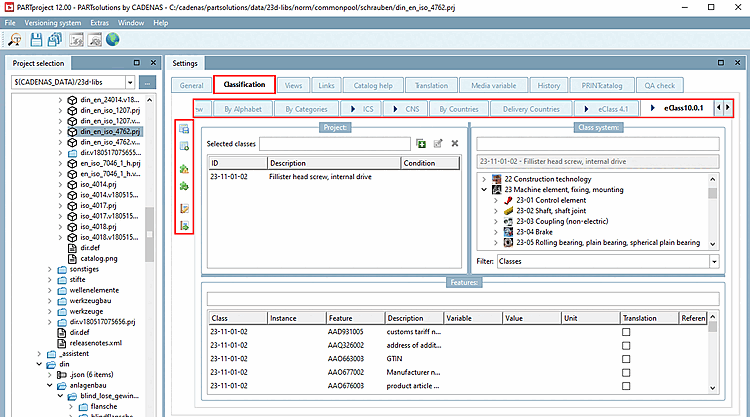Screen dimensions: 750x417
Task: Open the By Alphabet classification tab
Action: coord(243,109)
